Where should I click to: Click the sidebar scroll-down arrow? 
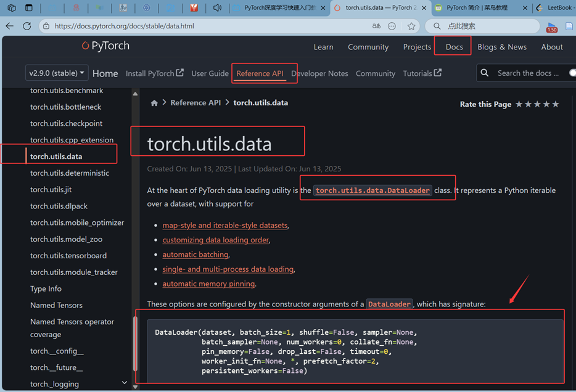(135, 386)
